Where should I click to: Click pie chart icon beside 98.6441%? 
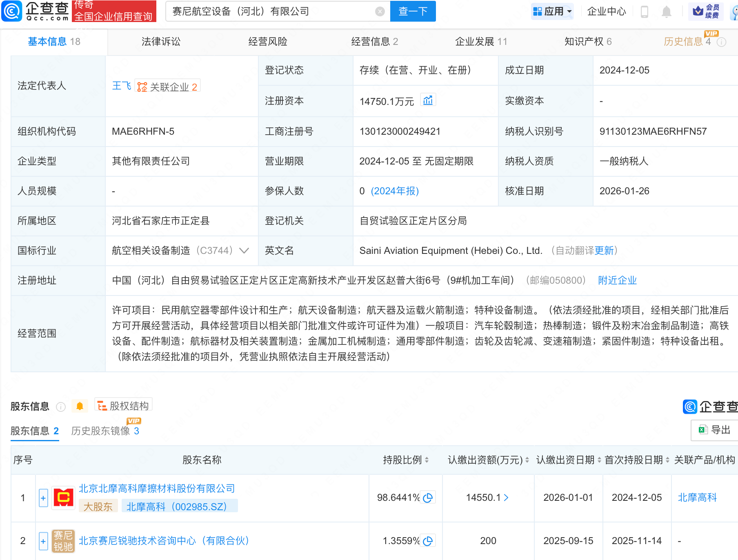[x=428, y=498]
